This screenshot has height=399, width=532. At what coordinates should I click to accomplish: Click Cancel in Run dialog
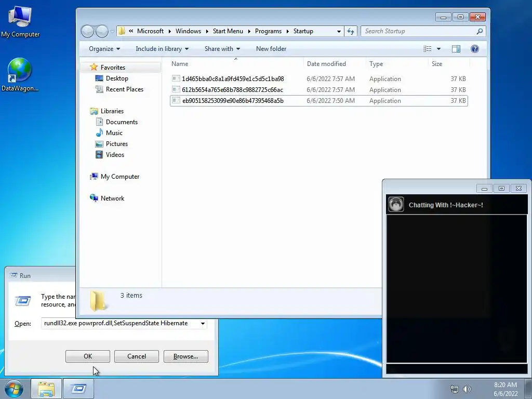[137, 356]
